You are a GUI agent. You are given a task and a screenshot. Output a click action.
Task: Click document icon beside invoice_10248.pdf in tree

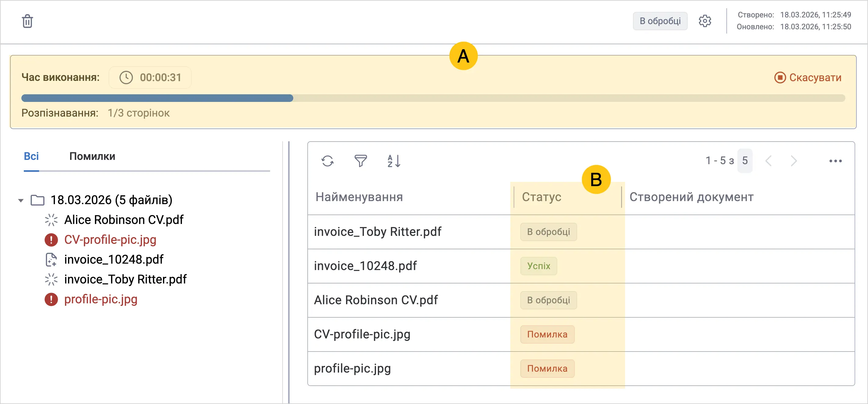pyautogui.click(x=51, y=259)
